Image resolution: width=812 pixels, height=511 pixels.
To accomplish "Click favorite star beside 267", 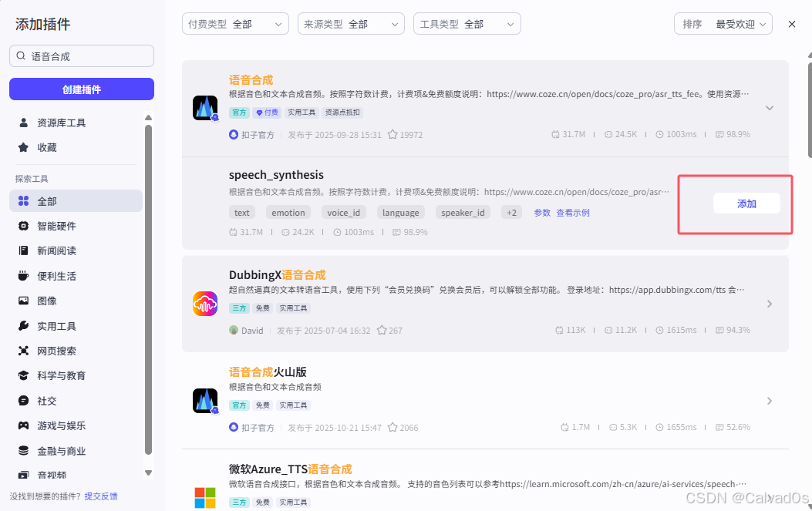I will point(382,331).
